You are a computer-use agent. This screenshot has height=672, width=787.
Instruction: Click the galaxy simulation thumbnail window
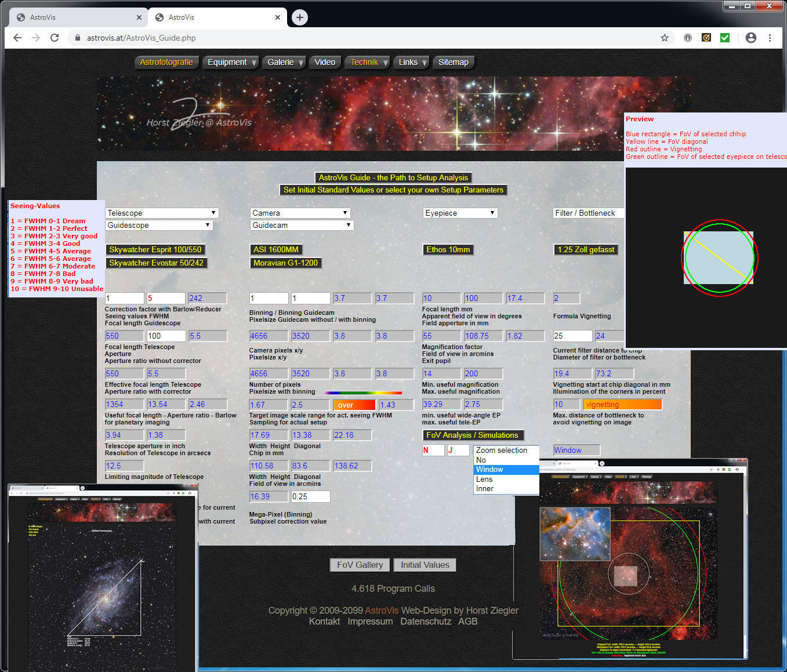103,577
